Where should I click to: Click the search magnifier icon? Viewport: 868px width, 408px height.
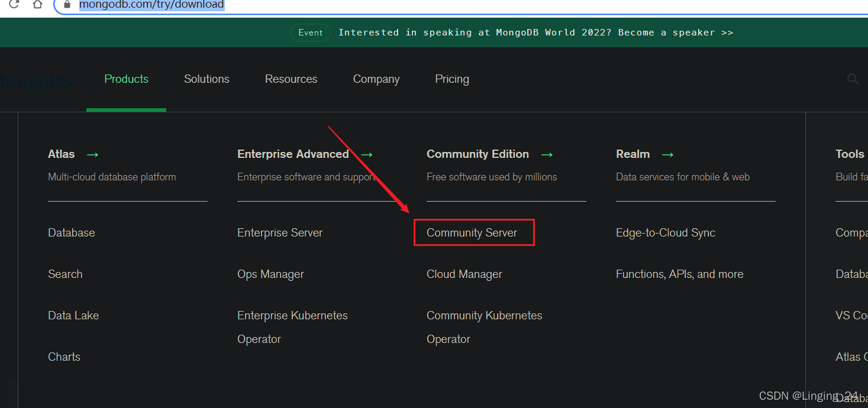click(x=853, y=79)
